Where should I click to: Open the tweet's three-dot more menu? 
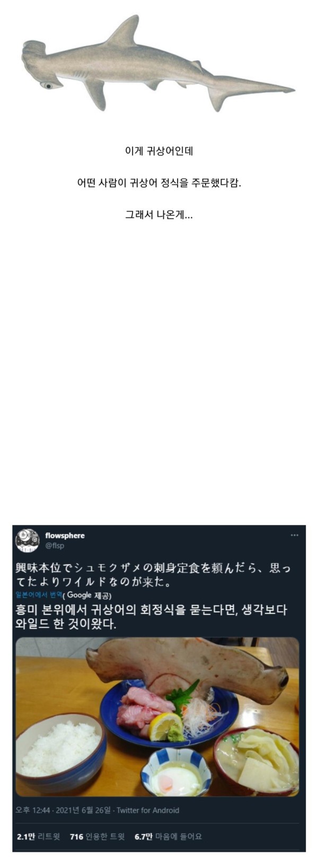[x=295, y=535]
